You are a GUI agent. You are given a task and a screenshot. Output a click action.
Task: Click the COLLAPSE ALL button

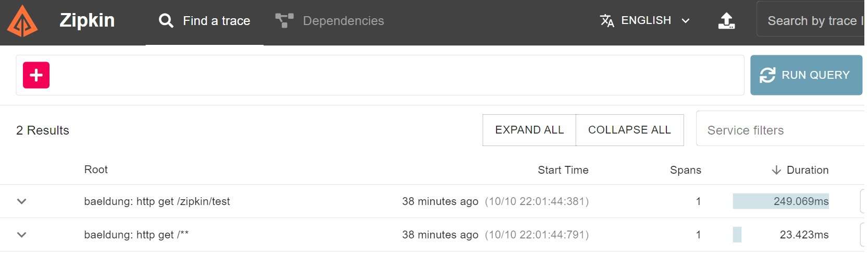point(629,130)
